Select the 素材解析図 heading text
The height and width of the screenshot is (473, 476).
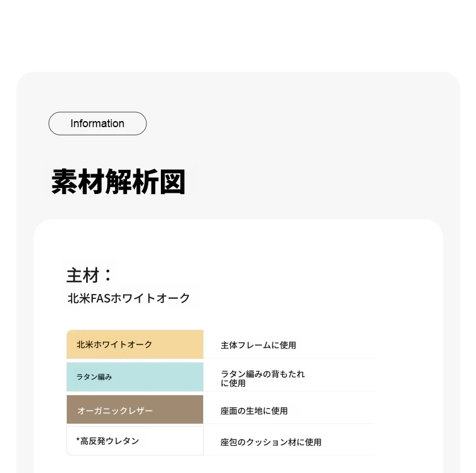pos(118,181)
